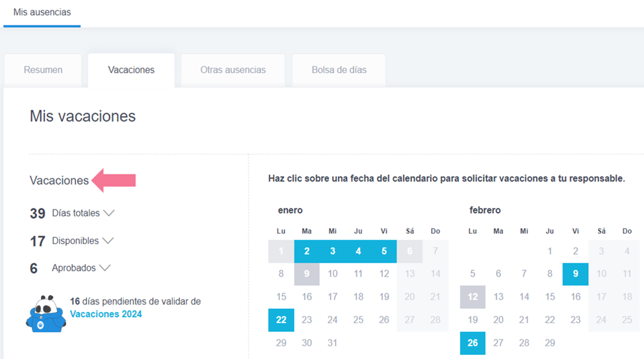Click the panda mascot icon
This screenshot has width=644, height=359.
46,313
